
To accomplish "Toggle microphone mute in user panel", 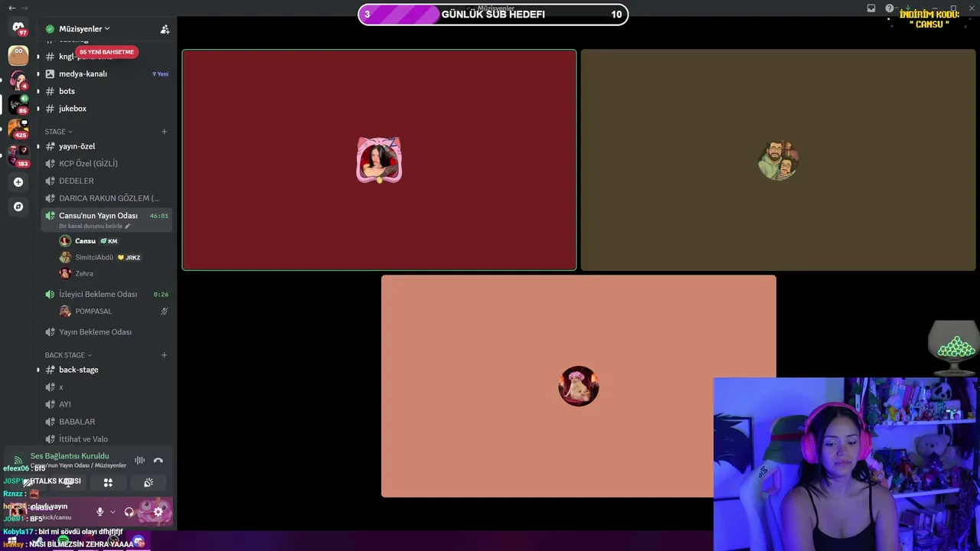I will click(x=100, y=512).
